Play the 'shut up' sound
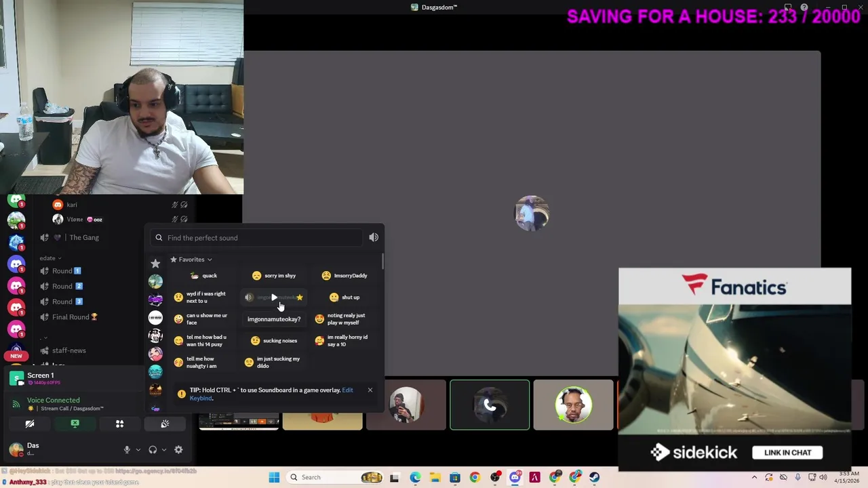The image size is (868, 488). (344, 298)
